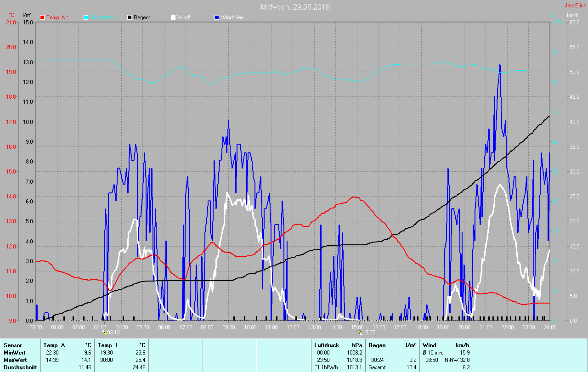
Task: Select the Temp. I. column header
Action: pos(108,345)
